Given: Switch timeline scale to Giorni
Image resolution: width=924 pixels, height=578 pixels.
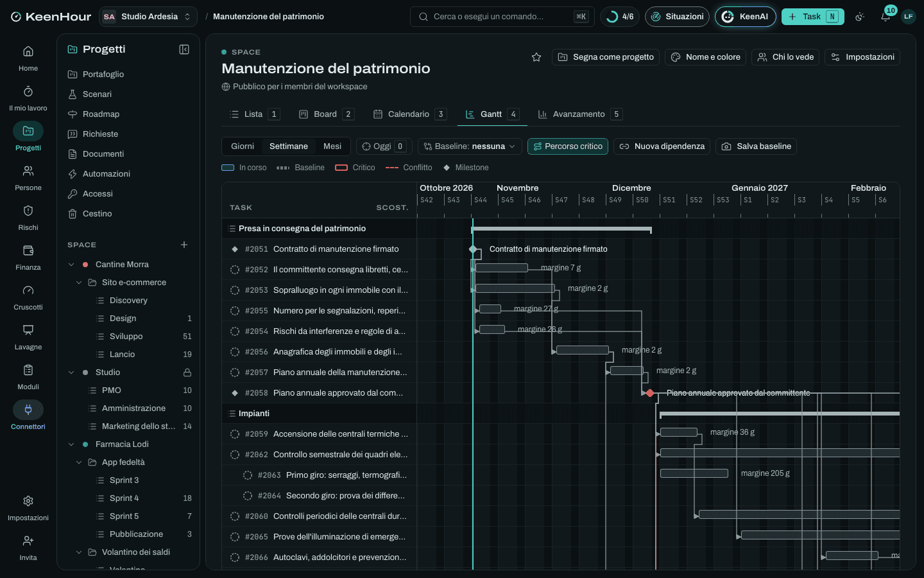Looking at the screenshot, I should (243, 146).
